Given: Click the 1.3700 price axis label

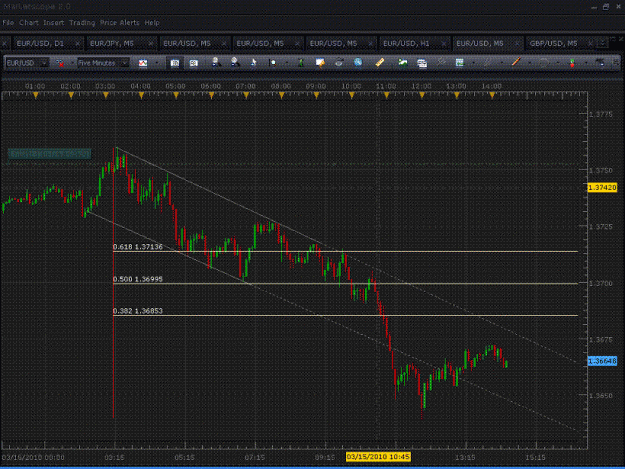Looking at the screenshot, I should coord(601,283).
